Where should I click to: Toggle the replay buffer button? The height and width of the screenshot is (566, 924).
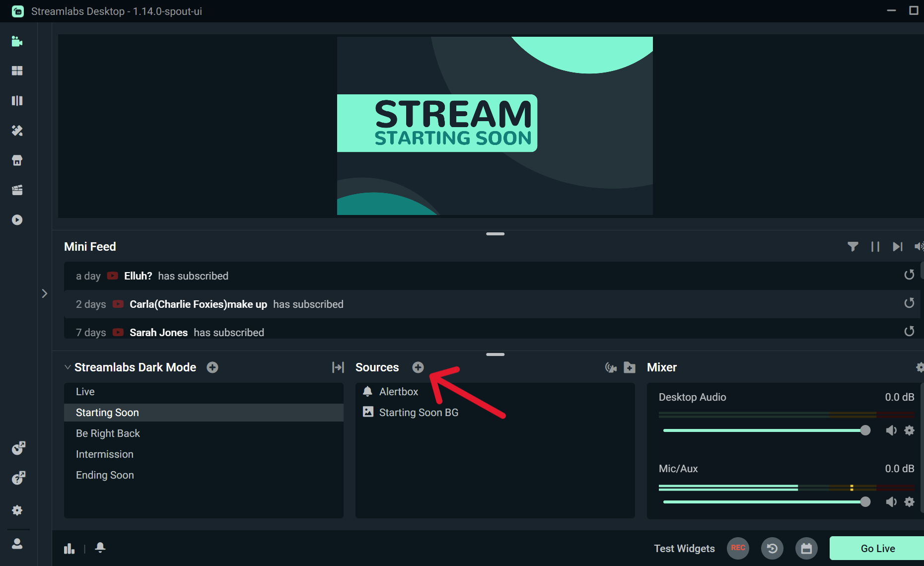click(x=772, y=549)
